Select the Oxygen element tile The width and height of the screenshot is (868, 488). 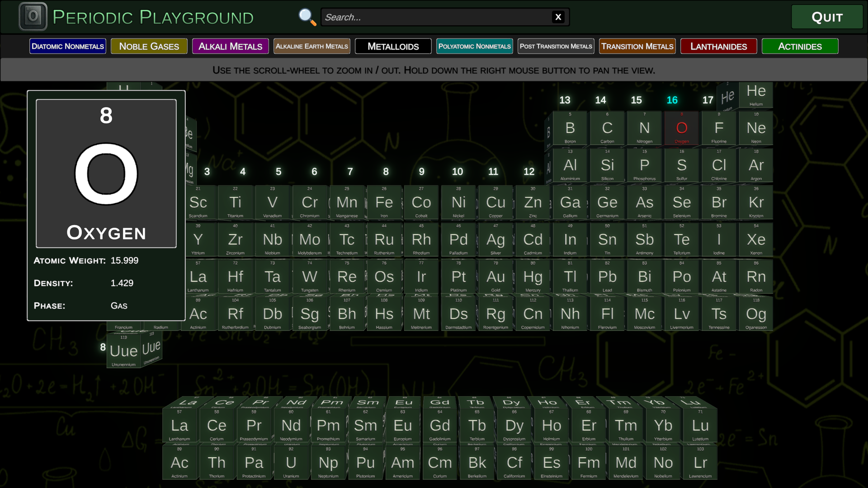click(682, 128)
